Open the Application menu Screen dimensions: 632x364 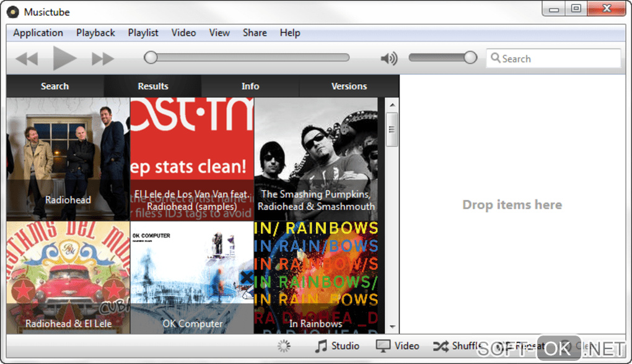pos(38,33)
